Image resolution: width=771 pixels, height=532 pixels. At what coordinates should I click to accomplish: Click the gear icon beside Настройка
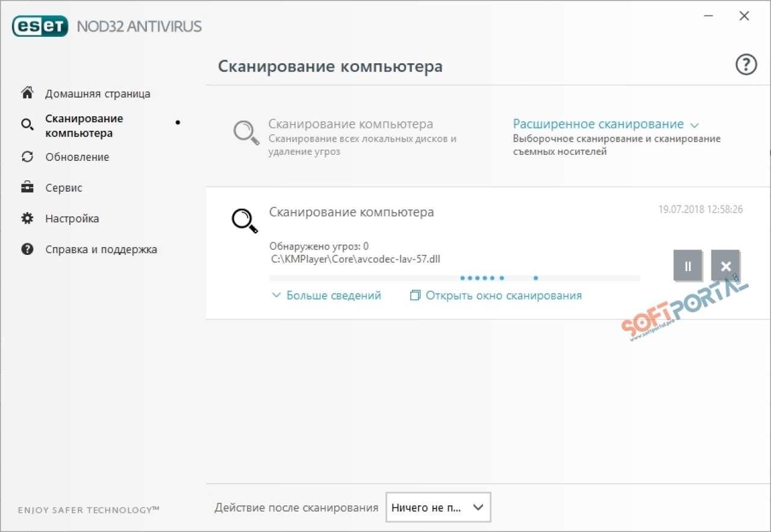tap(27, 218)
